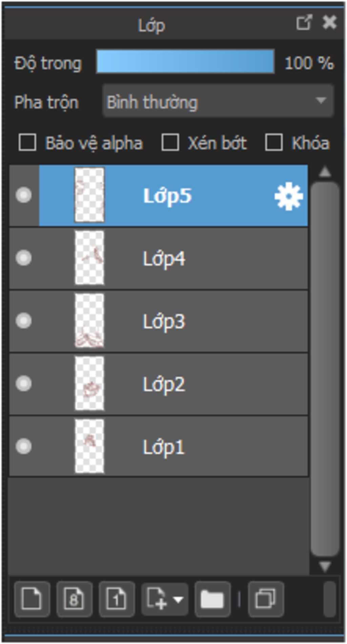Toggle visibility of Lớp2 layer
347x644 pixels.
point(24,383)
